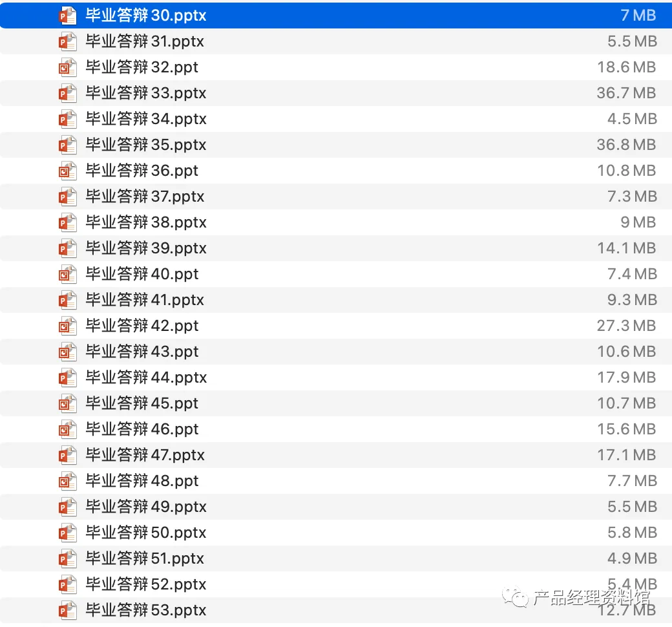672x627 pixels.
Task: Click the ppt icon beside 毕业答辩 36.ppt
Action: click(68, 171)
